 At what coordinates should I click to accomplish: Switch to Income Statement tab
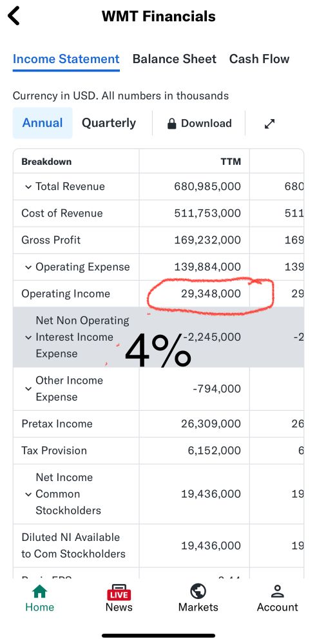[x=66, y=59]
